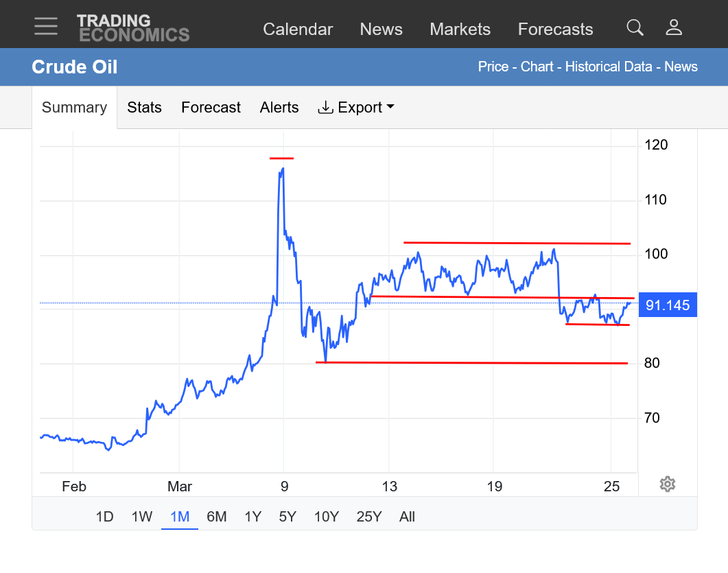The width and height of the screenshot is (728, 573).
Task: Expand the Export dropdown
Action: coord(356,108)
